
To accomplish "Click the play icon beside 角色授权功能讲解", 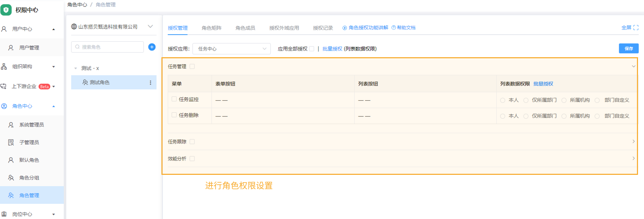I will click(345, 28).
